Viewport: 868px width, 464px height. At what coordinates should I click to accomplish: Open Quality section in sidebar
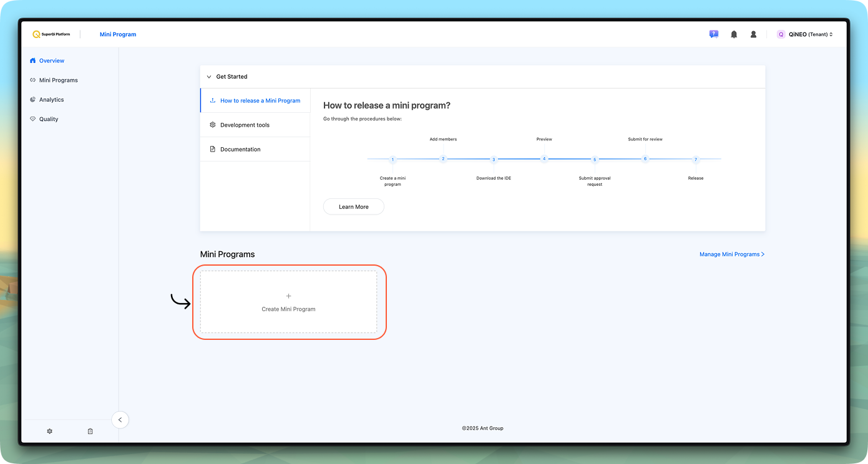tap(48, 119)
